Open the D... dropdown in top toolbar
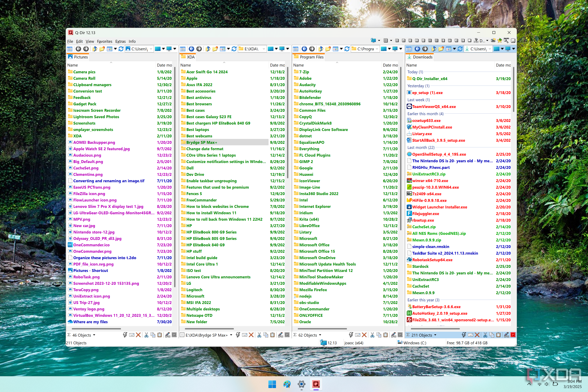This screenshot has height=392, width=588. 487,41
